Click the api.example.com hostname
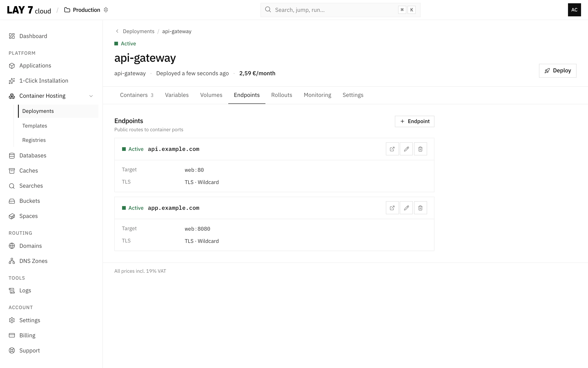This screenshot has width=588, height=368. [x=174, y=149]
